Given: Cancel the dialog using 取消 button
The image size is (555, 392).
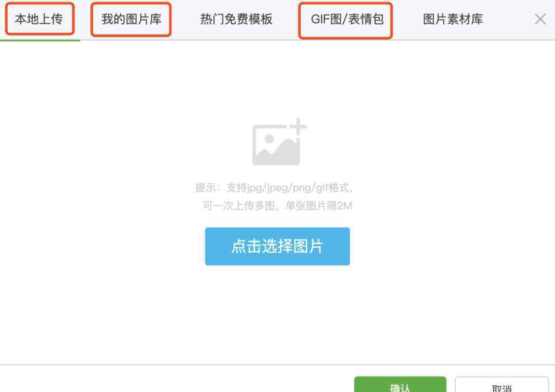Looking at the screenshot, I should (x=502, y=385).
